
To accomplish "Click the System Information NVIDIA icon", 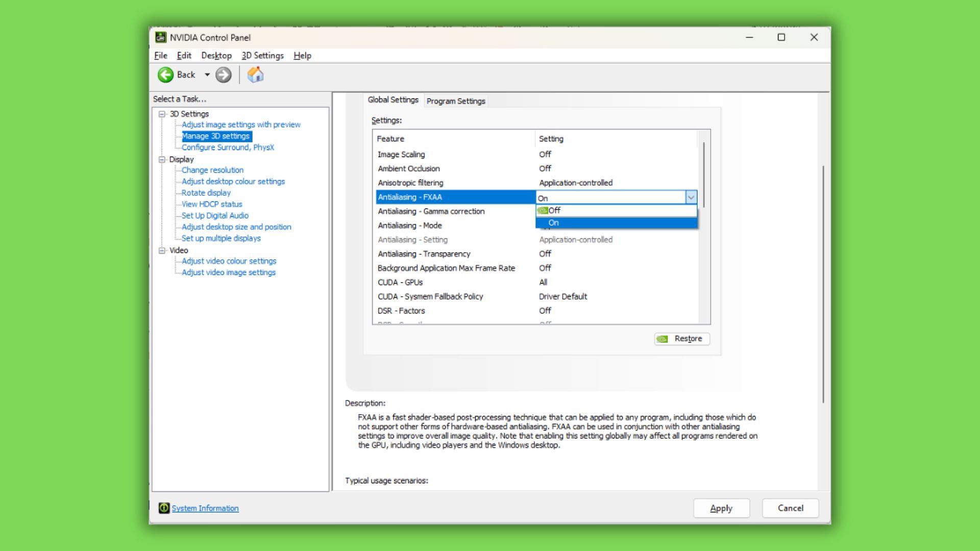I will [163, 508].
